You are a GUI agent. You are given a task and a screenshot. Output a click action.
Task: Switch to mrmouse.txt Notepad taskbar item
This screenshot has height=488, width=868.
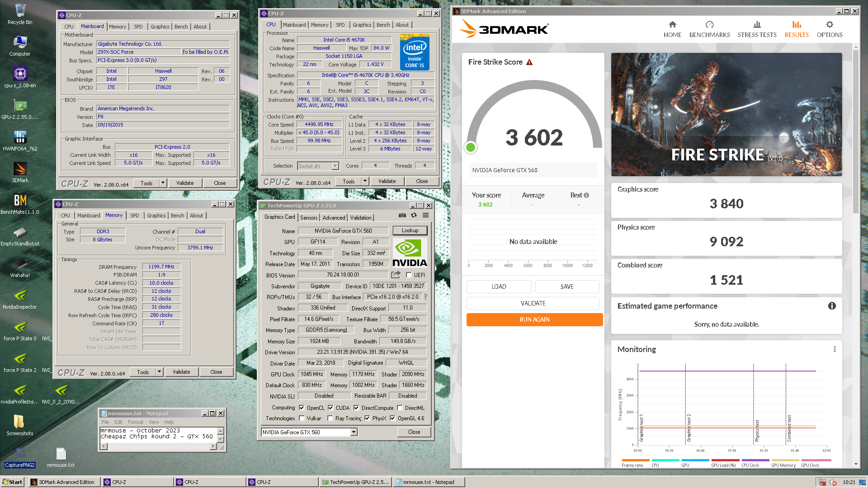click(429, 482)
